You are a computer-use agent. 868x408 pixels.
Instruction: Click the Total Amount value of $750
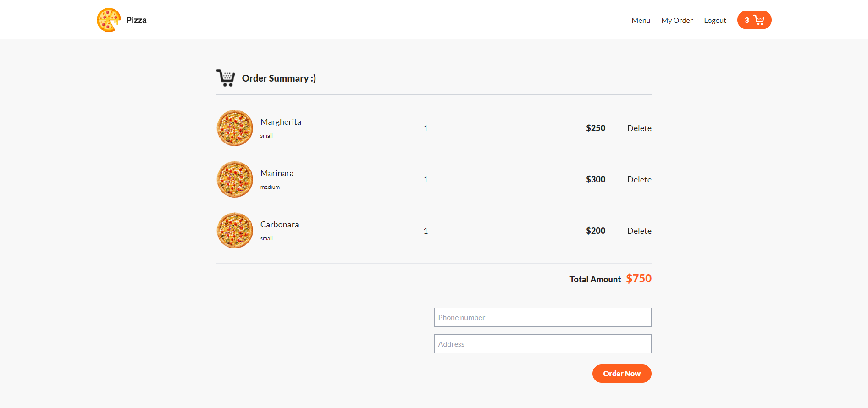(x=638, y=278)
